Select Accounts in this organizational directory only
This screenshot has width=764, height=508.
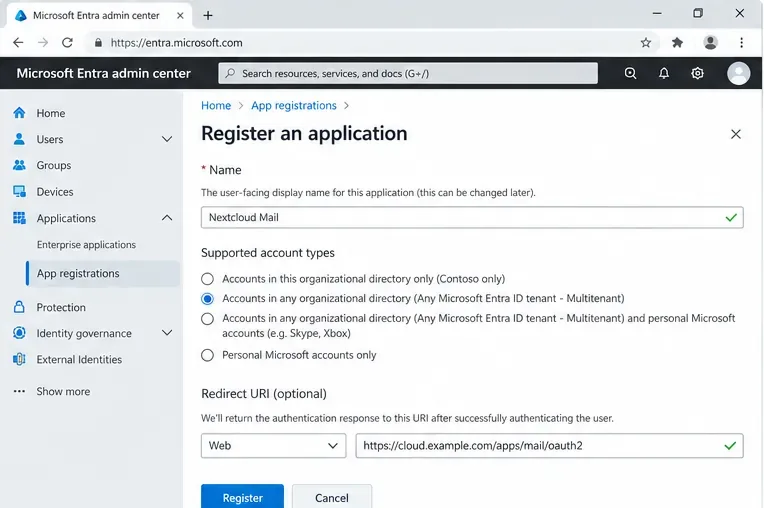[x=208, y=279]
